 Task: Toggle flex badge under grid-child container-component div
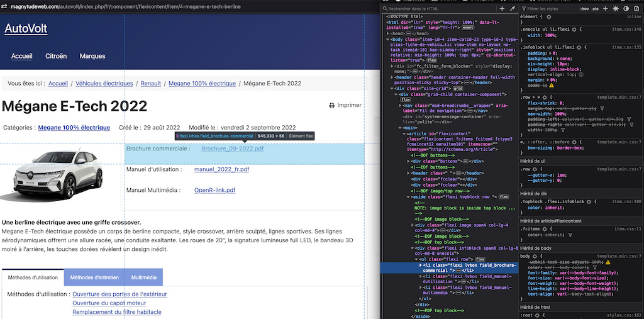pos(406,99)
